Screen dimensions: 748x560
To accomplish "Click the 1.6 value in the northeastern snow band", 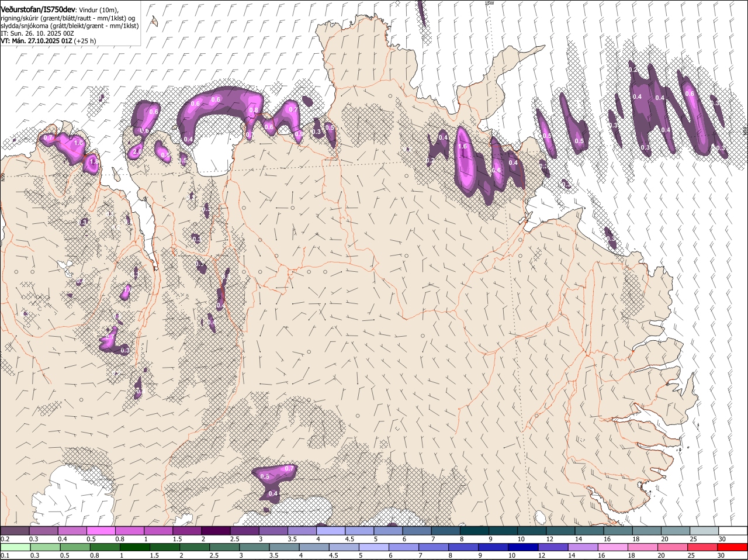I will (463, 147).
